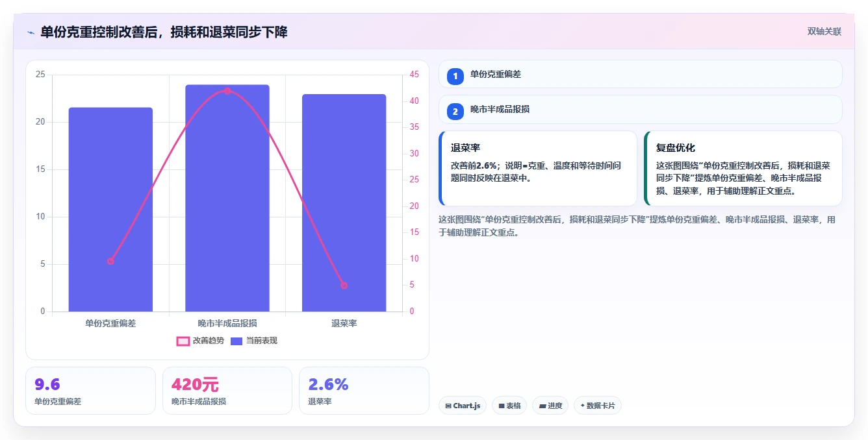Click the summary paragraph below the cards
868x440 pixels.
tap(637, 226)
